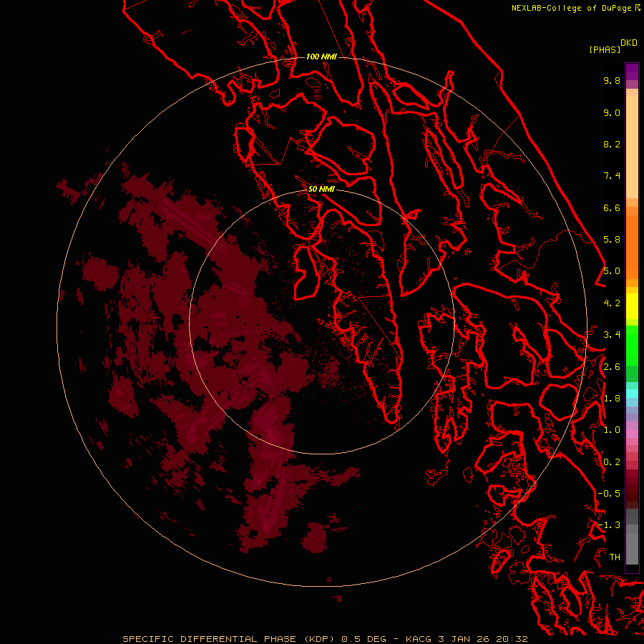The width and height of the screenshot is (644, 644).
Task: Click the 0.5 DEG elevation angle text
Action: point(364,639)
